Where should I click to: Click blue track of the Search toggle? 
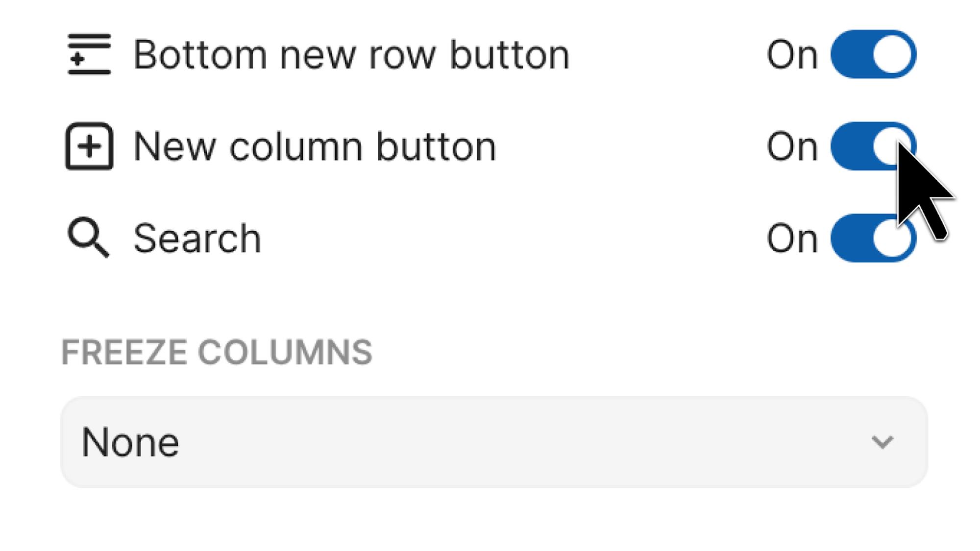click(851, 238)
